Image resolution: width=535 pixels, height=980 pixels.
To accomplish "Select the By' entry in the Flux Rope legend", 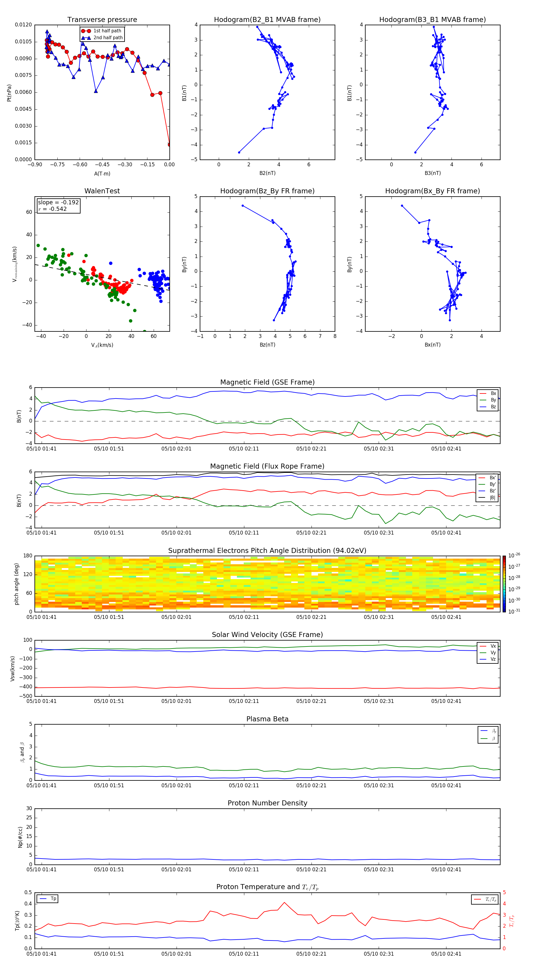I will [x=487, y=484].
